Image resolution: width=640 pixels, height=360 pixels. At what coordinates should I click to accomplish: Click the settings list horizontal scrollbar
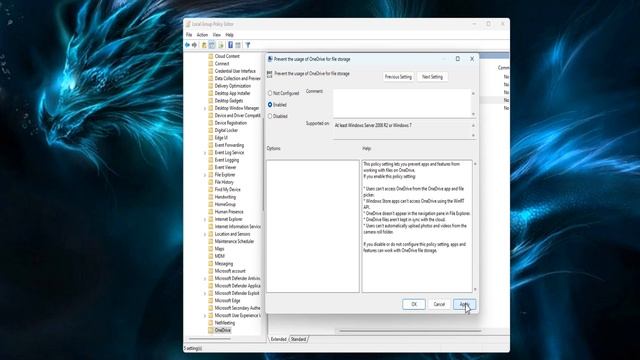[x=410, y=331]
